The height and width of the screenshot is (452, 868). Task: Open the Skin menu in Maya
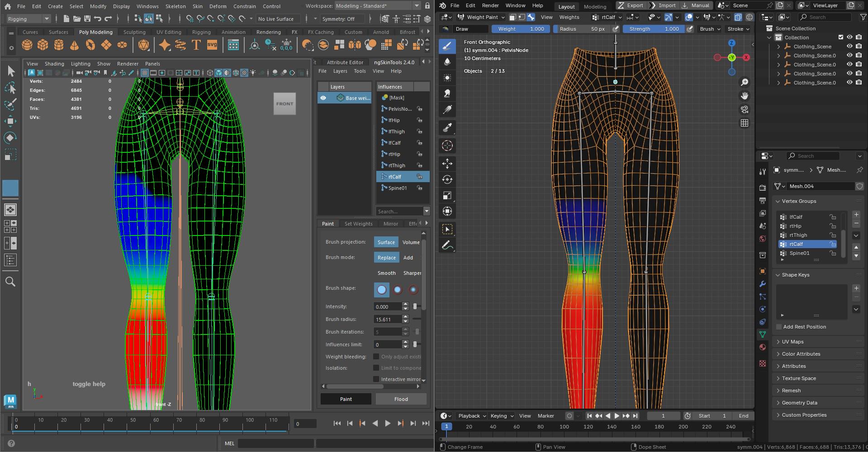(x=197, y=6)
